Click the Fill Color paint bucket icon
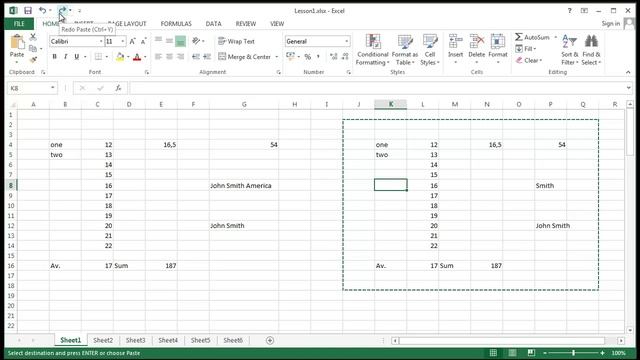Image resolution: width=640 pixels, height=360 pixels. 120,57
